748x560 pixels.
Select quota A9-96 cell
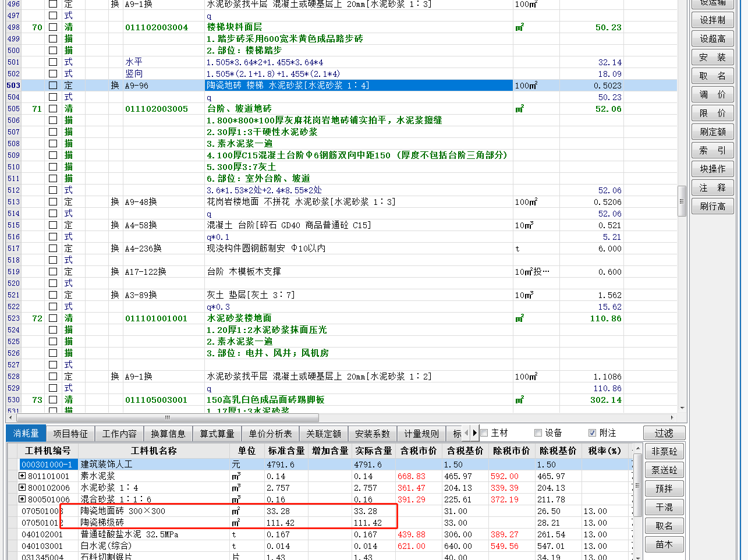click(x=163, y=86)
